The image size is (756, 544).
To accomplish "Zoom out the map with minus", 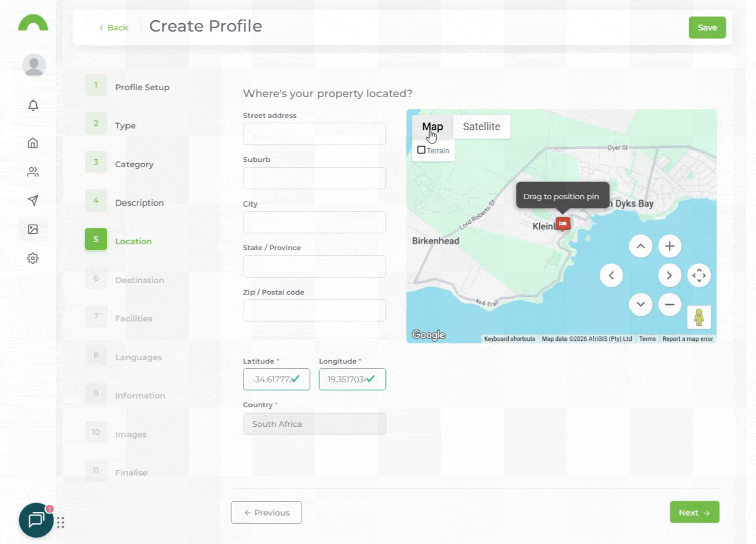I will pyautogui.click(x=669, y=305).
